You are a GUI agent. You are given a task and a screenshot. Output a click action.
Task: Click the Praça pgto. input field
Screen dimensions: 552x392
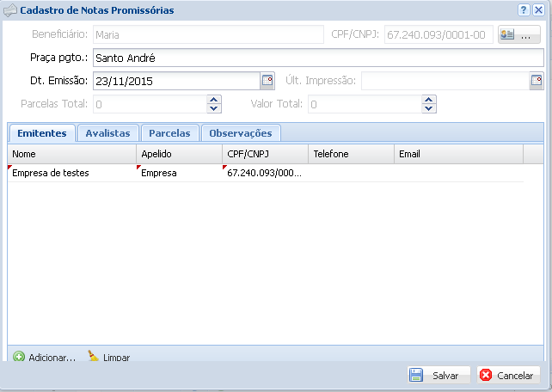(317, 58)
